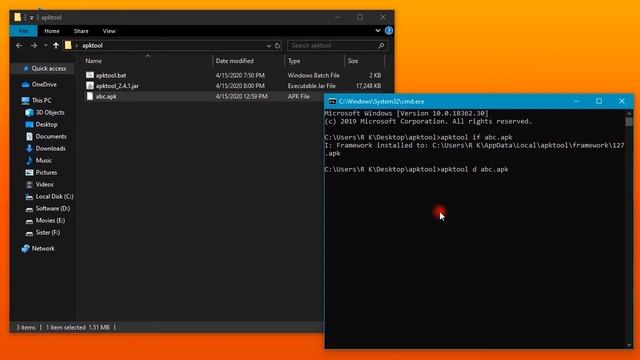This screenshot has height=360, width=640.
Task: Open Explorer help icon
Action: pos(389,31)
